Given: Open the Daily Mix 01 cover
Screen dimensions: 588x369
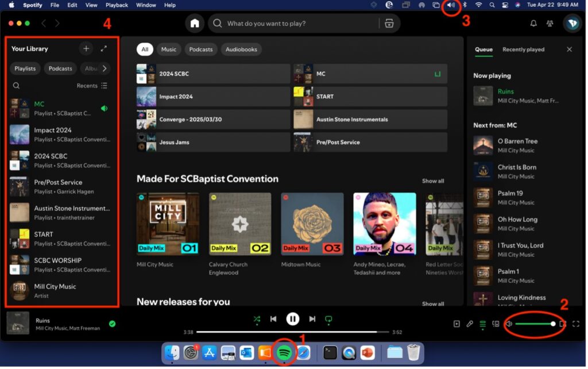Looking at the screenshot, I should click(x=168, y=224).
